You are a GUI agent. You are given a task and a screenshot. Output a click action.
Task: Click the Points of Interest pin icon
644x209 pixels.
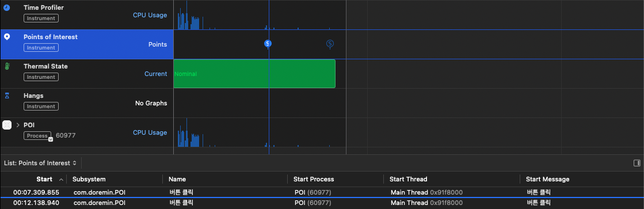tap(6, 36)
